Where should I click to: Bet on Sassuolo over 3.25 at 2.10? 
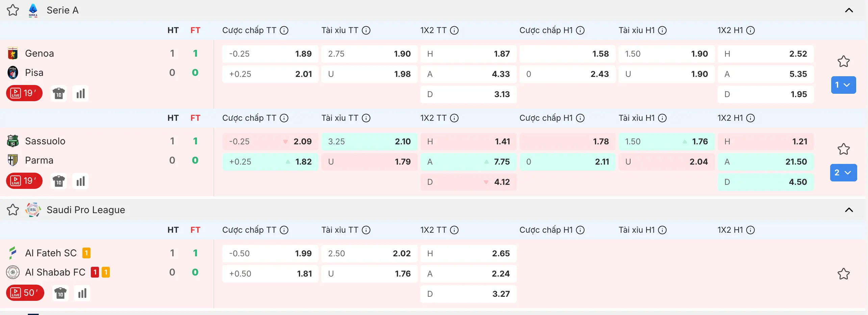click(x=369, y=142)
